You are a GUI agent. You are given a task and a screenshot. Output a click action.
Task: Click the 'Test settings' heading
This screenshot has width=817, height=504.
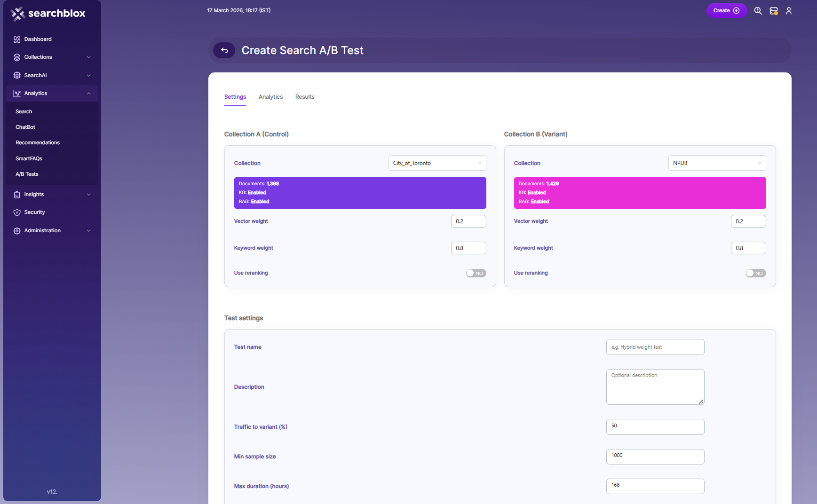244,318
